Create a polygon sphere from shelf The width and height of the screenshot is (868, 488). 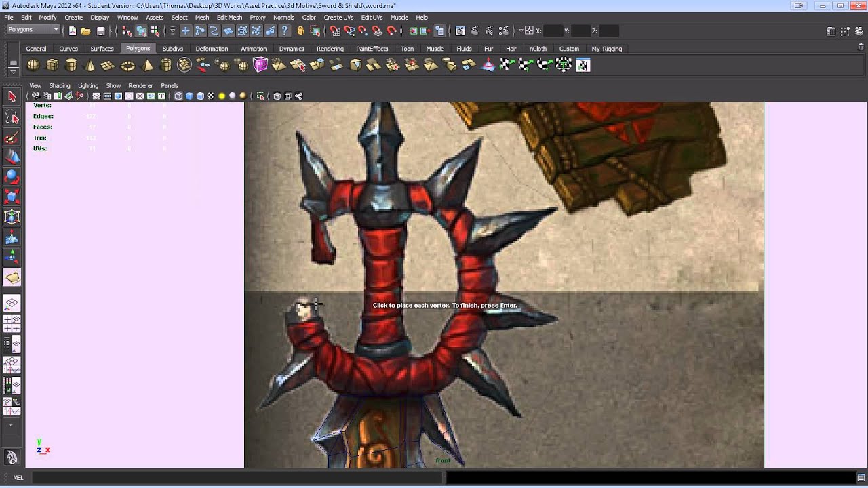point(33,65)
